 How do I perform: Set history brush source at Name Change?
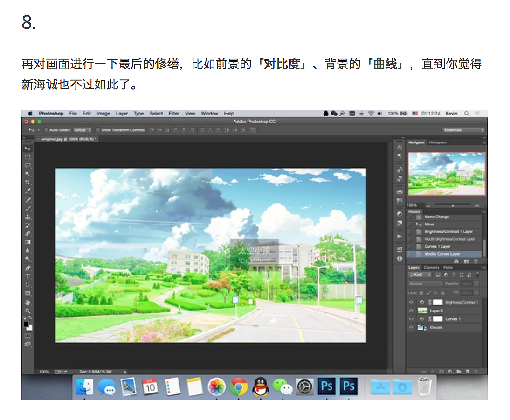pos(410,217)
